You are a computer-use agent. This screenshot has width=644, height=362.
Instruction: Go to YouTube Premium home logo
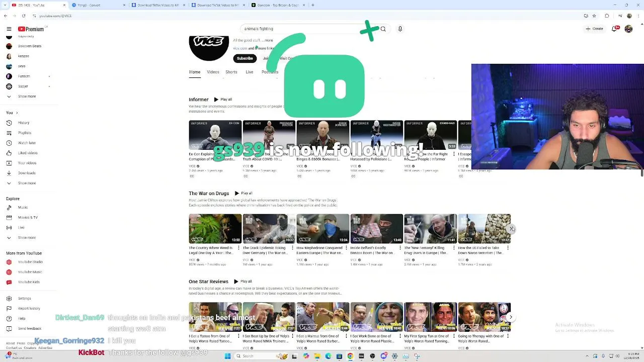(31, 29)
